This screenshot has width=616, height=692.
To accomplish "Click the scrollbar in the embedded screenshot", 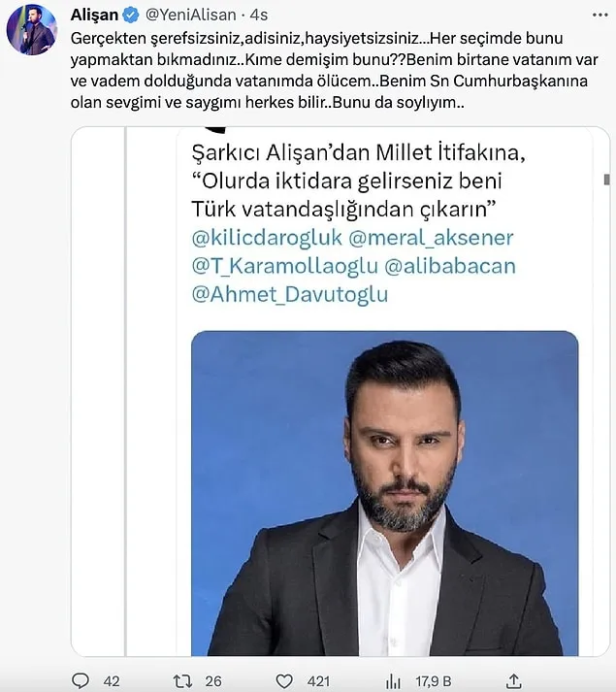I will pos(606,181).
